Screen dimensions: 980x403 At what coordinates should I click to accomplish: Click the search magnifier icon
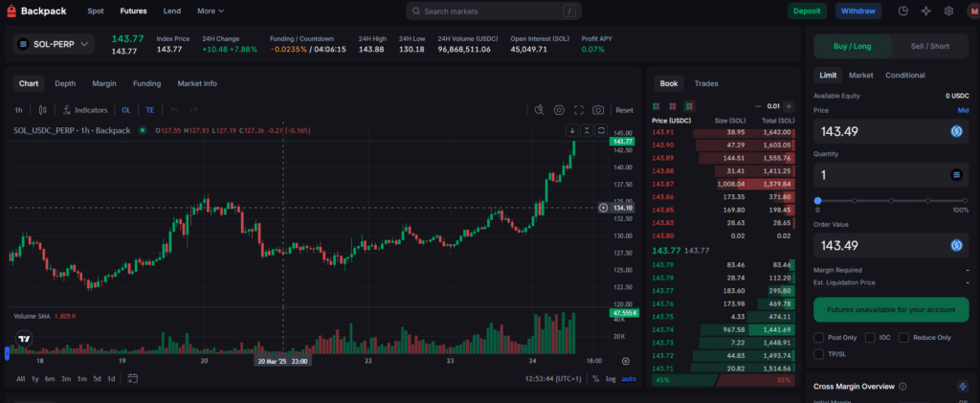(415, 11)
